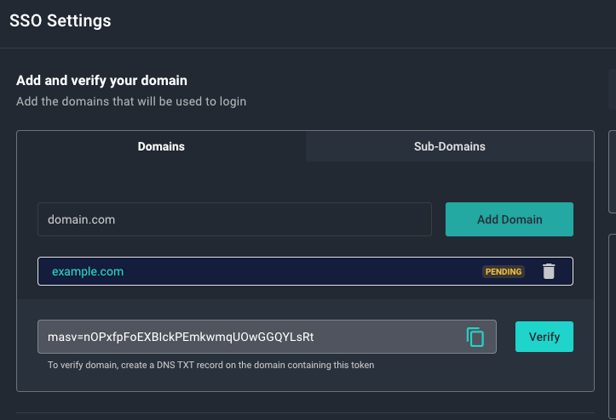Click the SSO Settings heading
Image resolution: width=616 pixels, height=420 pixels.
(x=60, y=20)
